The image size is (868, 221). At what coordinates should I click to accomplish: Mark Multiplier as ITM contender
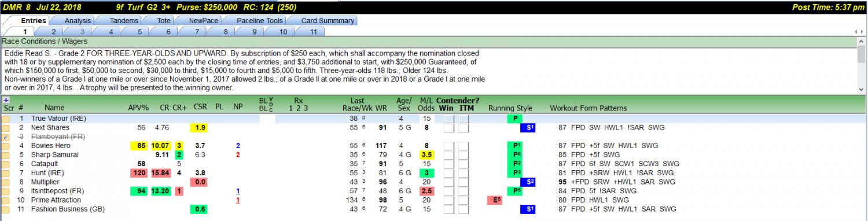tap(464, 182)
